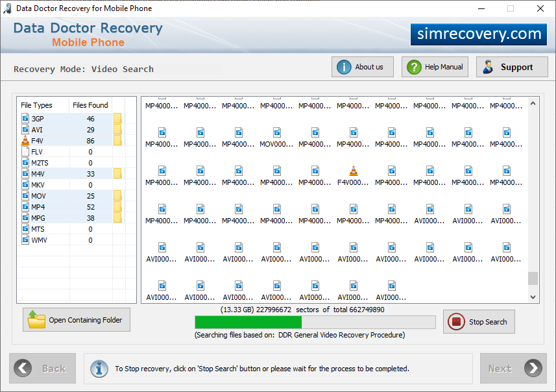This screenshot has width=556, height=392.
Task: Select the 3GP file type icon
Action: tap(25, 119)
